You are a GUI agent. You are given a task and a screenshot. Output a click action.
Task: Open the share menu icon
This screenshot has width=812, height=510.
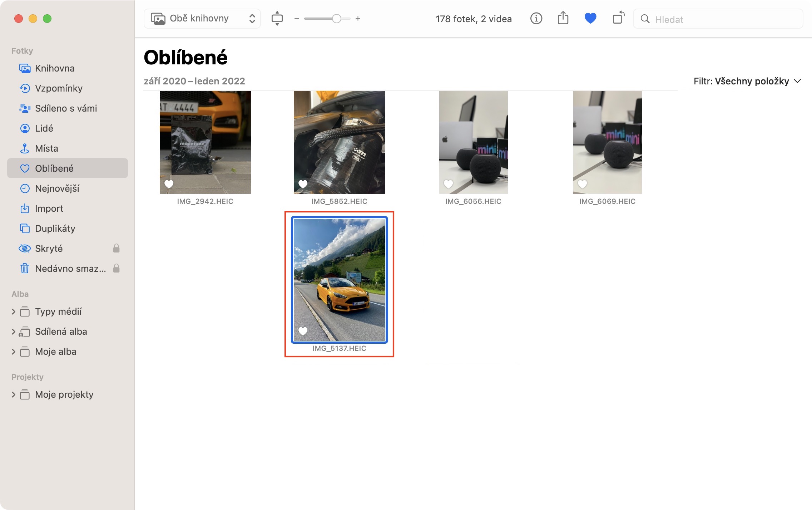tap(563, 18)
